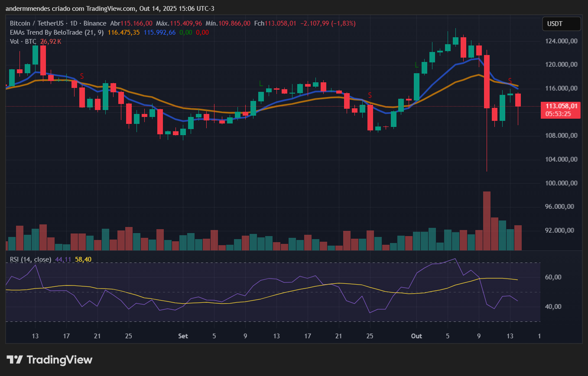Click the TradingView logo at bottom left
Screen dimensions: 588x376
tap(49, 360)
